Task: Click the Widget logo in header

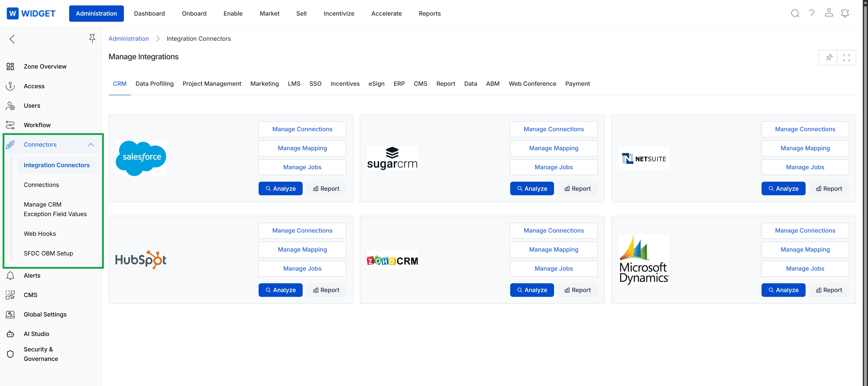Action: (x=31, y=14)
